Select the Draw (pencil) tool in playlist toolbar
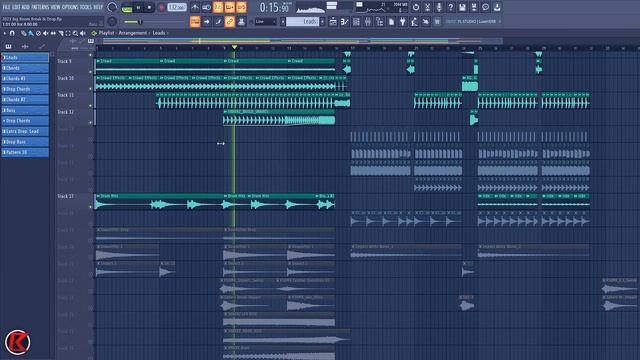This screenshot has width=640, height=360. (x=23, y=33)
